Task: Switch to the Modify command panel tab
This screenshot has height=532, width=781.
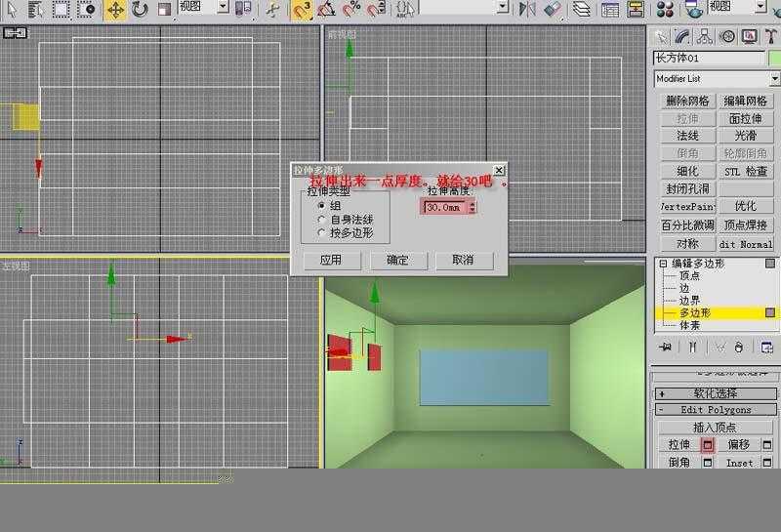Action: [x=682, y=37]
